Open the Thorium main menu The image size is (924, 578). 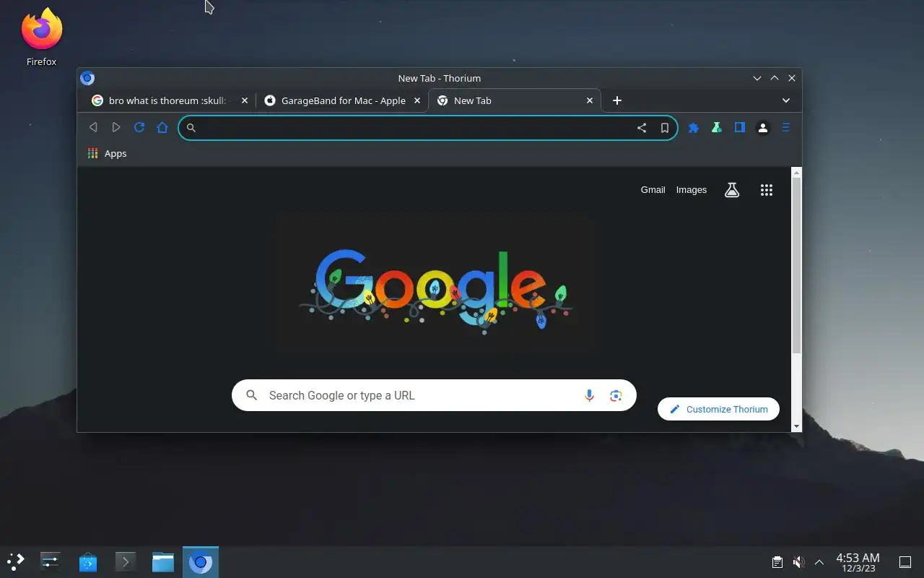(x=786, y=128)
